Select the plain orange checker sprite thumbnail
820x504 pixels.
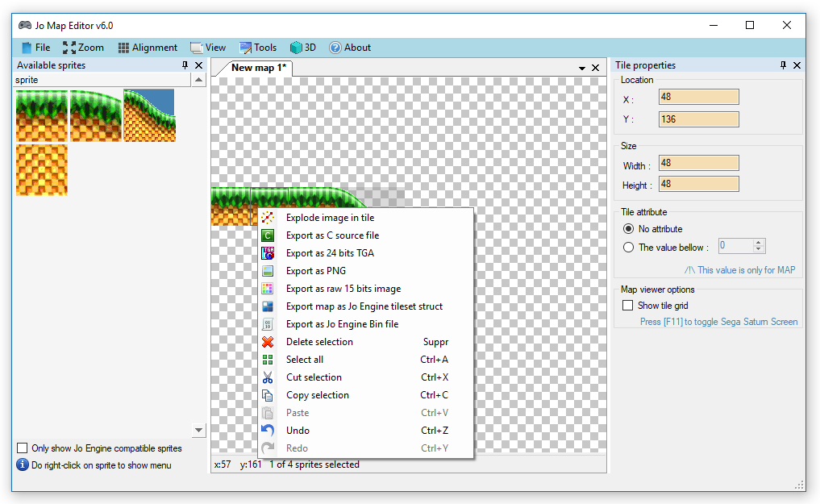(42, 170)
